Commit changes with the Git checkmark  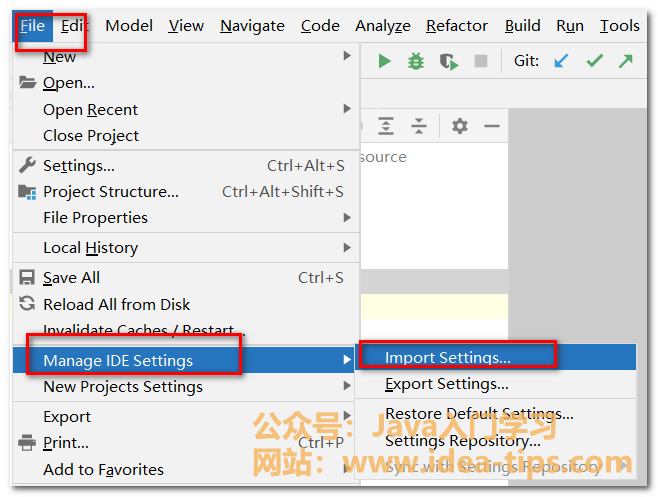[x=594, y=61]
